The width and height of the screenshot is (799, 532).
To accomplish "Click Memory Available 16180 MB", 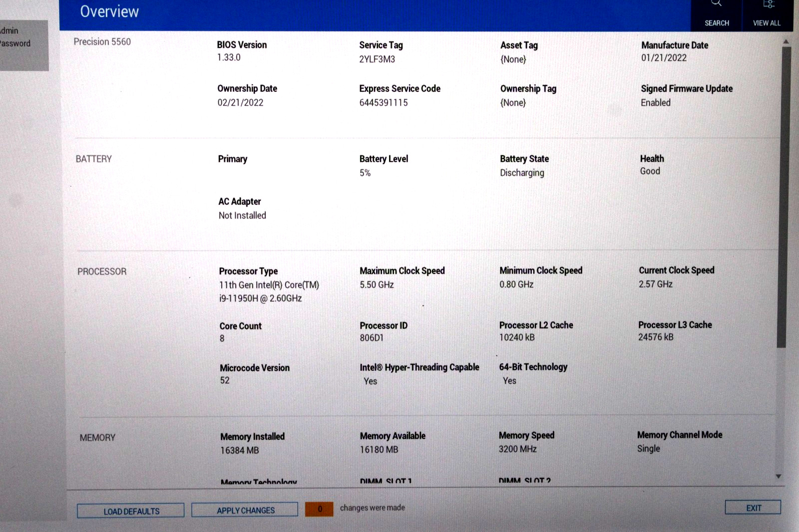I will point(379,450).
